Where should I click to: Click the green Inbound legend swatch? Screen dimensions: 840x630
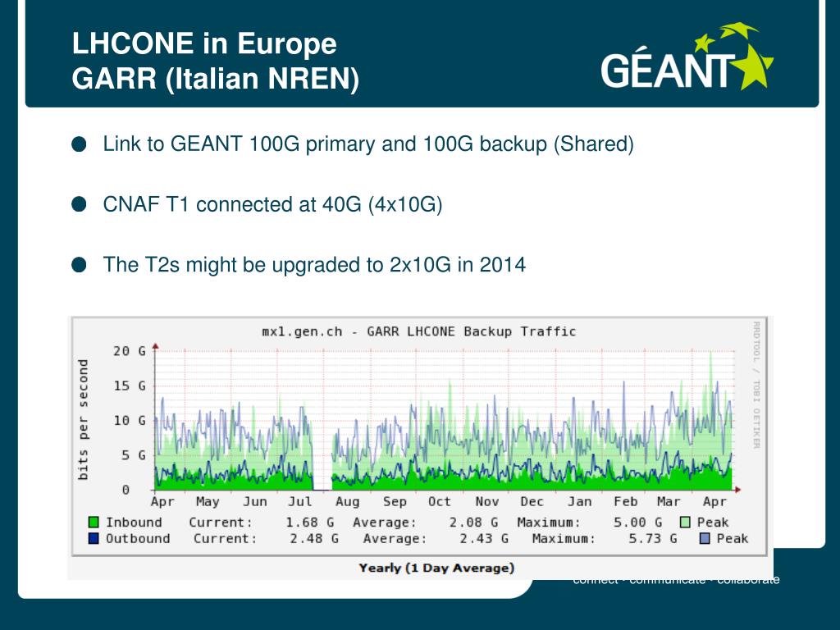tap(94, 523)
